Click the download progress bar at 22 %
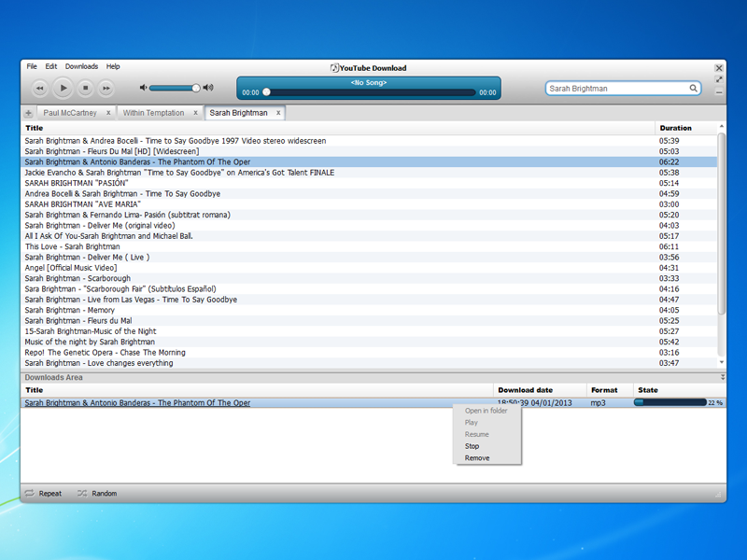 coord(669,402)
